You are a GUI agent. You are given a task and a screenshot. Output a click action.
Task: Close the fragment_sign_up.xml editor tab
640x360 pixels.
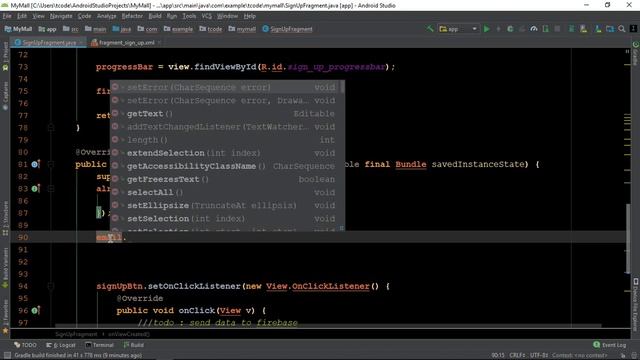[159, 42]
